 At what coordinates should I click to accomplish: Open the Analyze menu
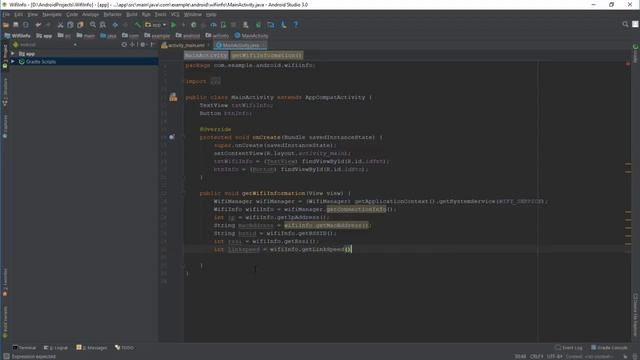tap(91, 14)
